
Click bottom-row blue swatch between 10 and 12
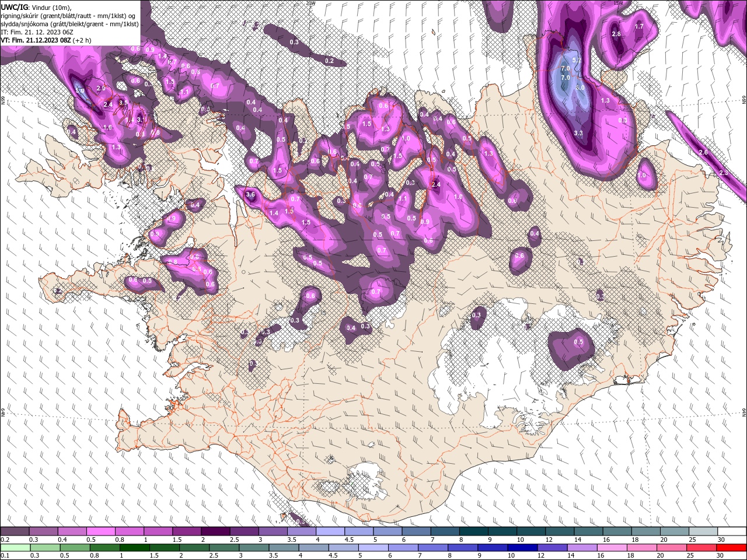[x=521, y=548]
